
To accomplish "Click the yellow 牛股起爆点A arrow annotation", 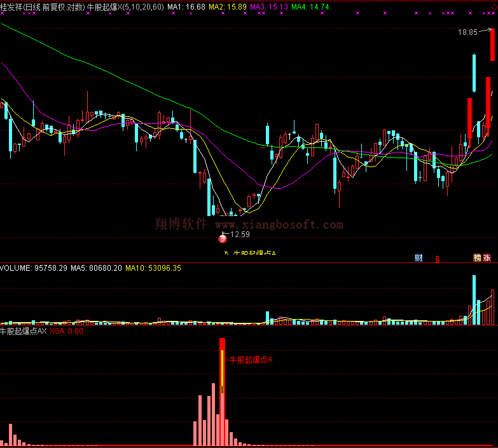I will click(251, 253).
